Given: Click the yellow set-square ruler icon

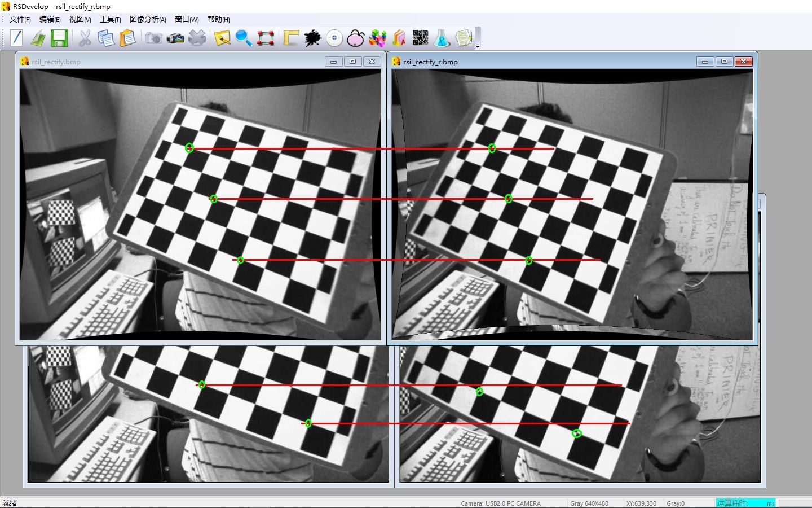Looking at the screenshot, I should pos(291,38).
